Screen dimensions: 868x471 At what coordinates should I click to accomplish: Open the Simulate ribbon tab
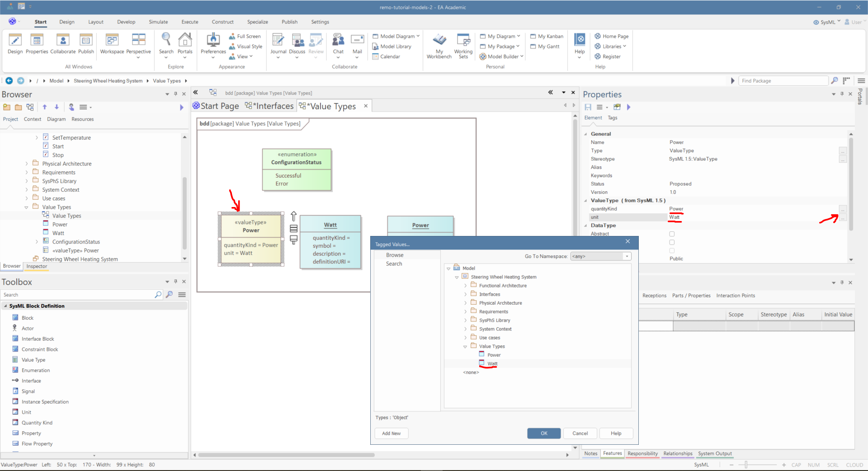point(158,22)
